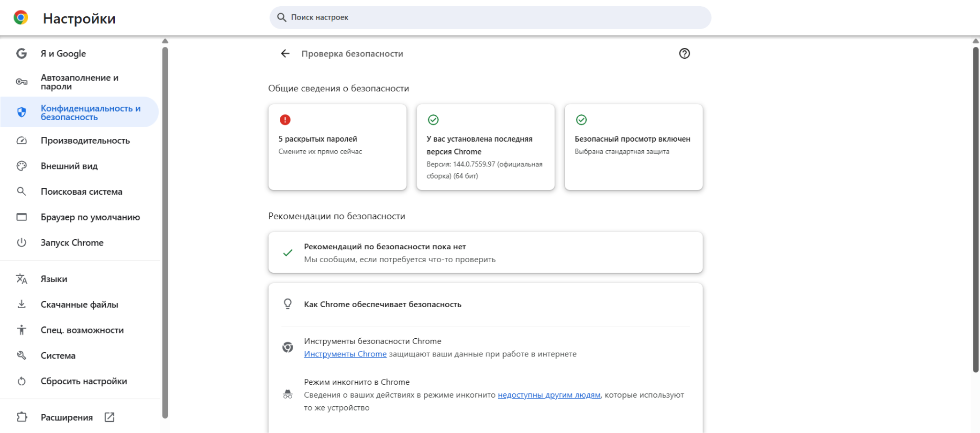The width and height of the screenshot is (980, 433).
Task: Open Скачанные файлы settings
Action: [x=79, y=305]
